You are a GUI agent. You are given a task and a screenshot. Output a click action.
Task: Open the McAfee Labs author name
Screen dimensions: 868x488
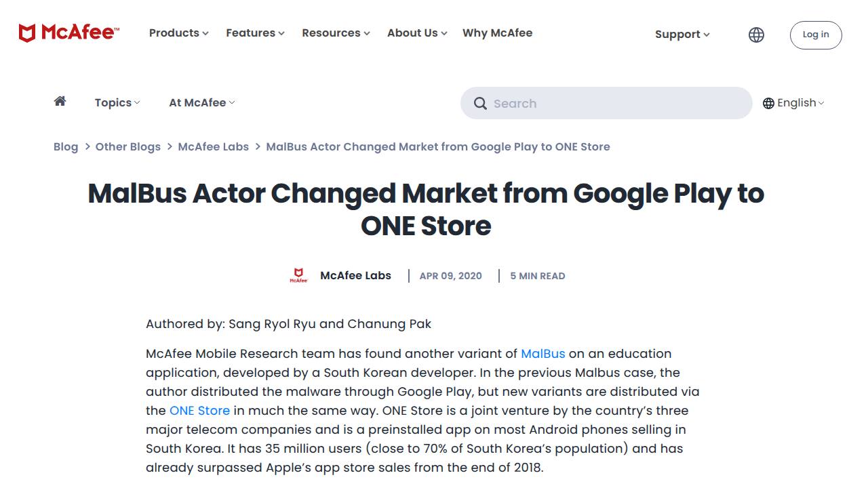coord(355,275)
